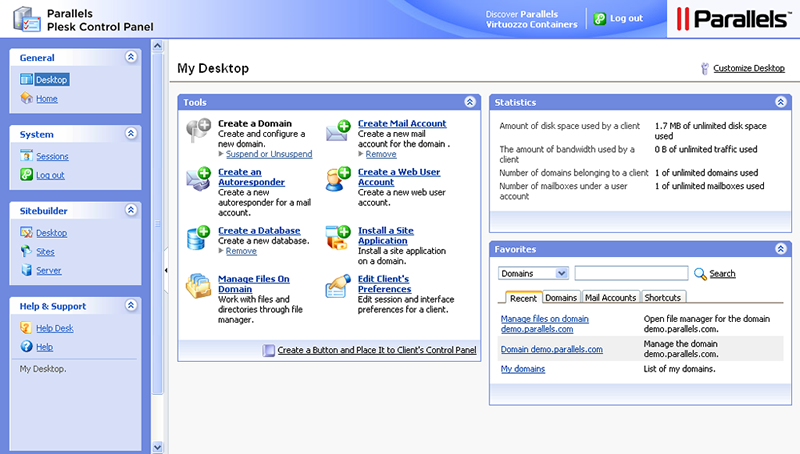Click the Suspend or Unsuspend link
The height and width of the screenshot is (454, 800).
tap(269, 154)
